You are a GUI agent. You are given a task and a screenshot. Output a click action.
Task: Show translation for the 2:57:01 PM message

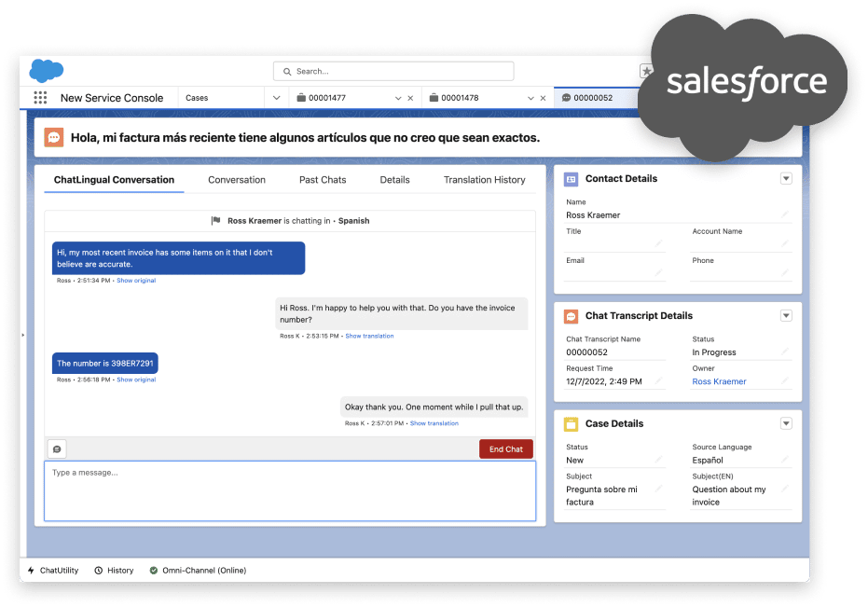click(434, 423)
